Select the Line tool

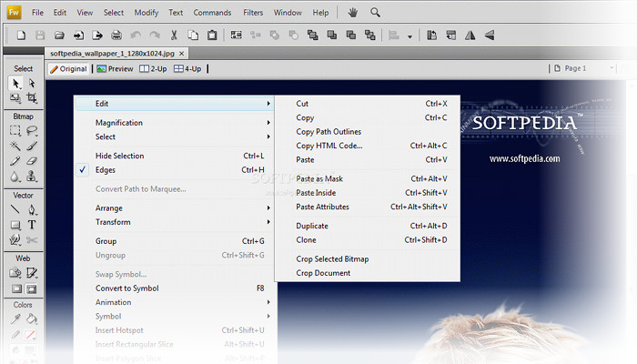[15, 209]
